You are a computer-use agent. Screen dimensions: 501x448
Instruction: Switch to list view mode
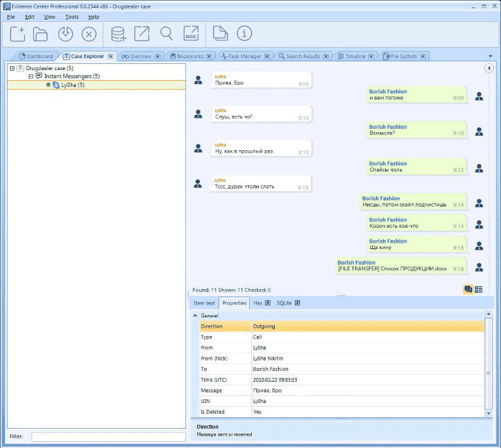[479, 290]
